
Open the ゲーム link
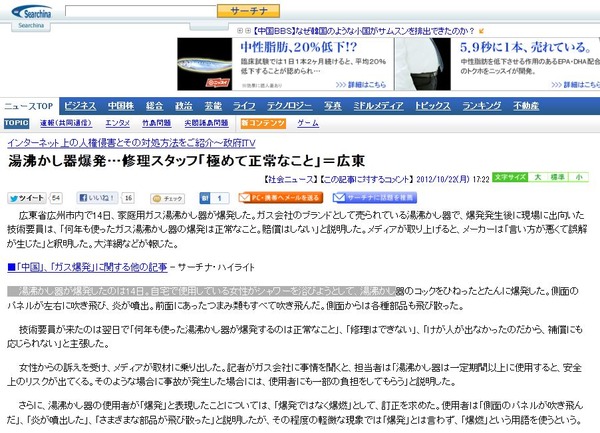point(308,123)
